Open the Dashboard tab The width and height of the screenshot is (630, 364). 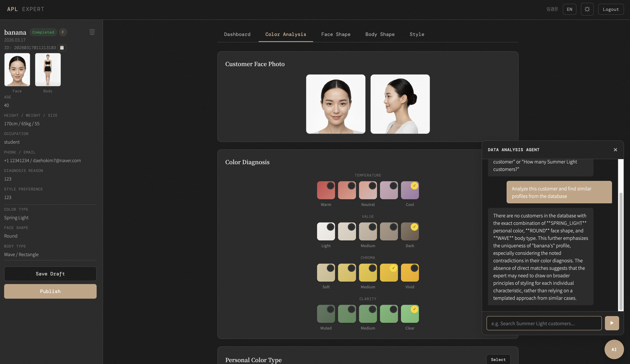(x=237, y=34)
